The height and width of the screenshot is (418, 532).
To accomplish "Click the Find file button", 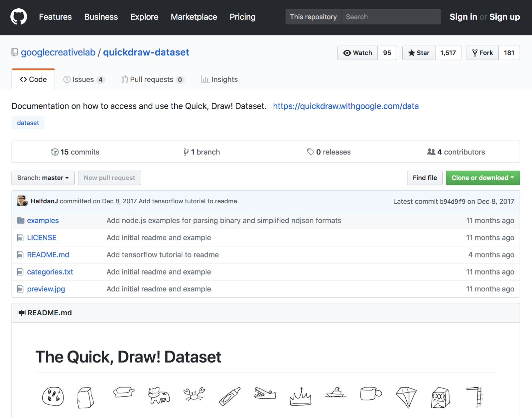I will tap(425, 178).
